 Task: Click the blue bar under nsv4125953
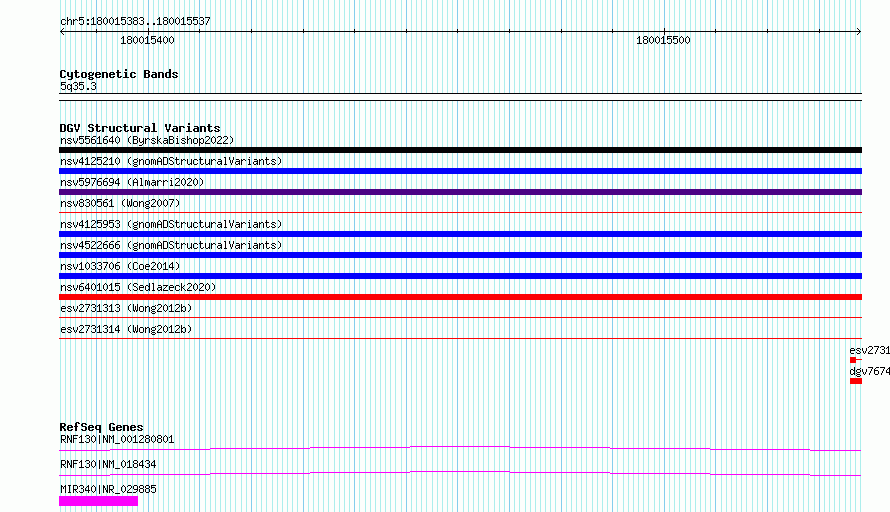point(460,234)
